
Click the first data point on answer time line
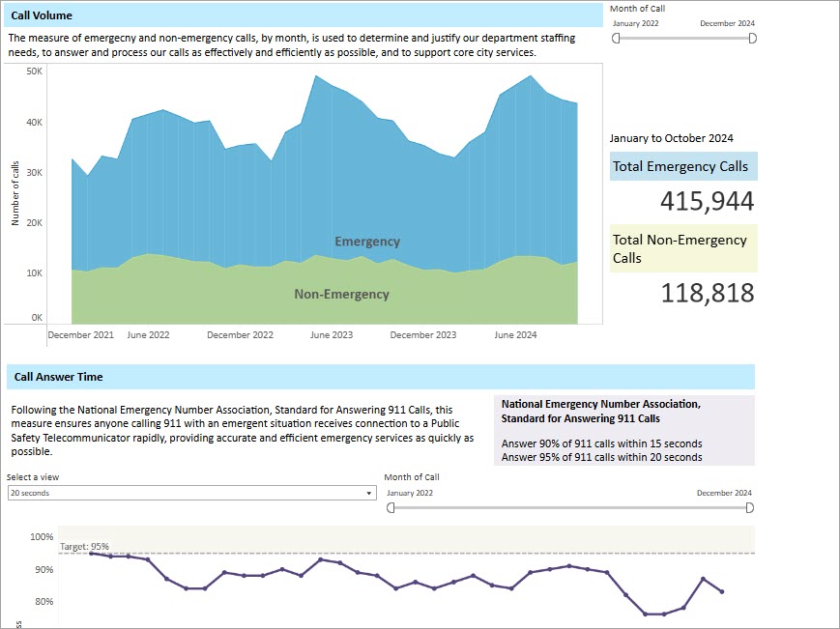[x=91, y=553]
